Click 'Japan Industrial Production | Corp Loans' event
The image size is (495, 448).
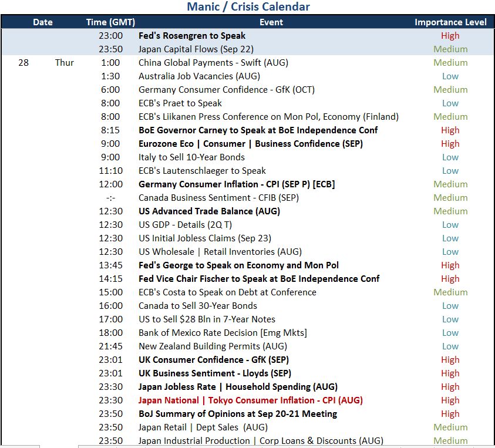[261, 441]
